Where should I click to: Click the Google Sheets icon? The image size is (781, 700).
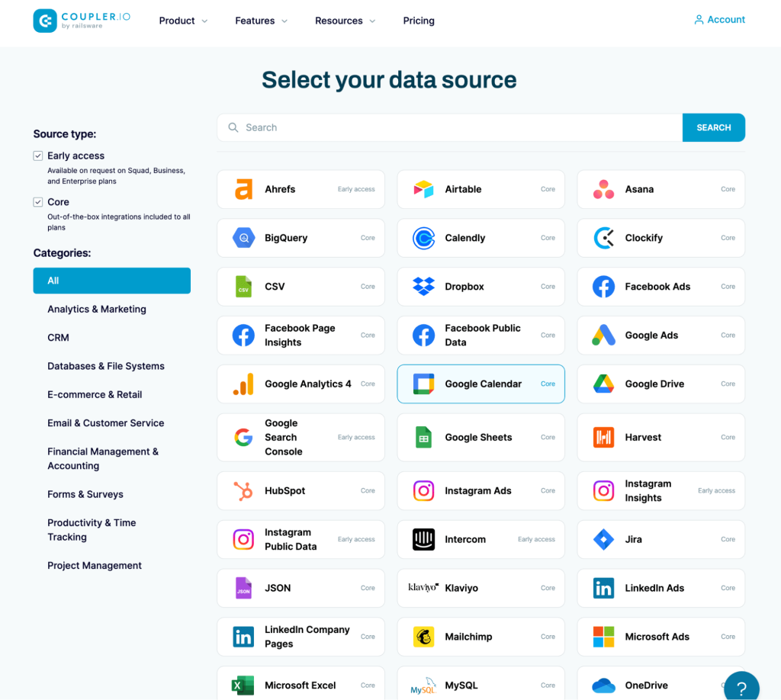pos(423,437)
